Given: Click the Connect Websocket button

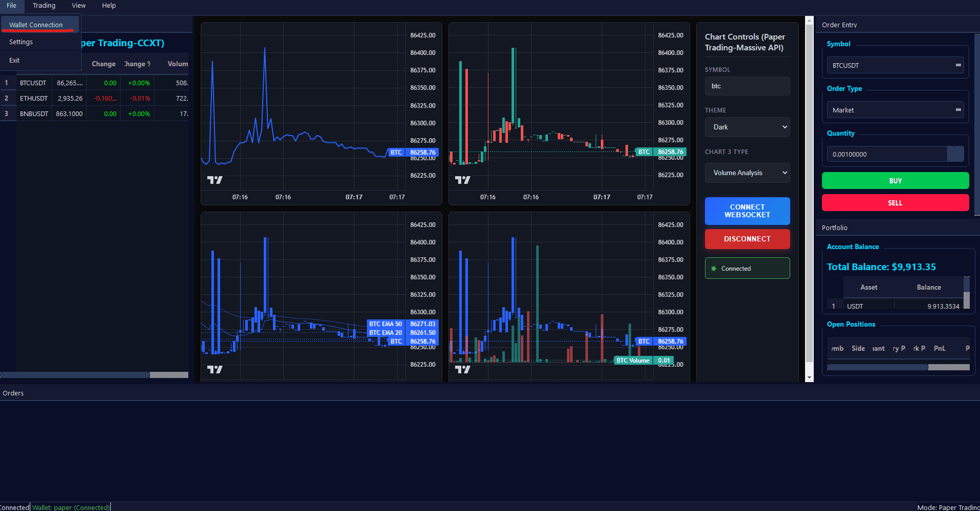Looking at the screenshot, I should (747, 211).
